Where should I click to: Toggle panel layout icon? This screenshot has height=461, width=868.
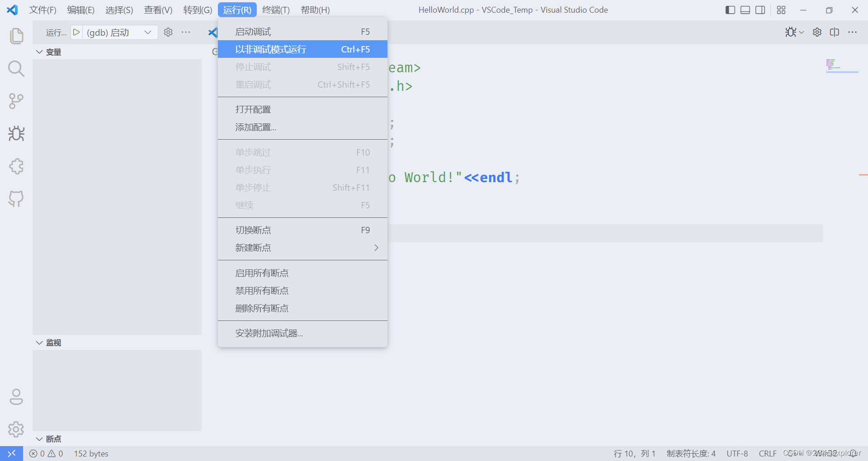coord(745,10)
